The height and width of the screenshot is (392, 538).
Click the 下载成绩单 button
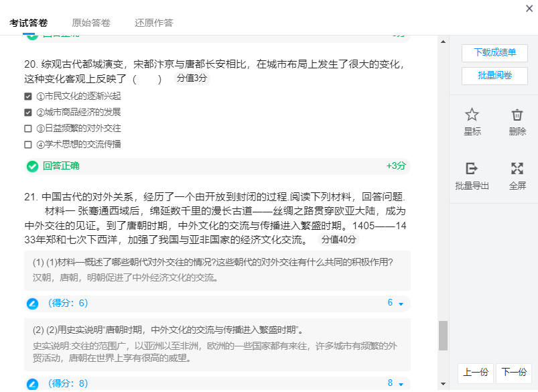[x=494, y=52]
